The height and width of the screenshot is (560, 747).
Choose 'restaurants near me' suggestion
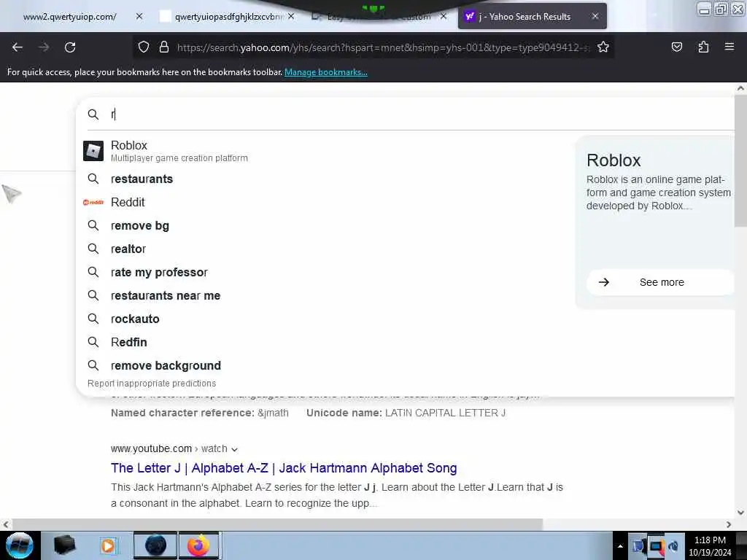[x=166, y=296]
